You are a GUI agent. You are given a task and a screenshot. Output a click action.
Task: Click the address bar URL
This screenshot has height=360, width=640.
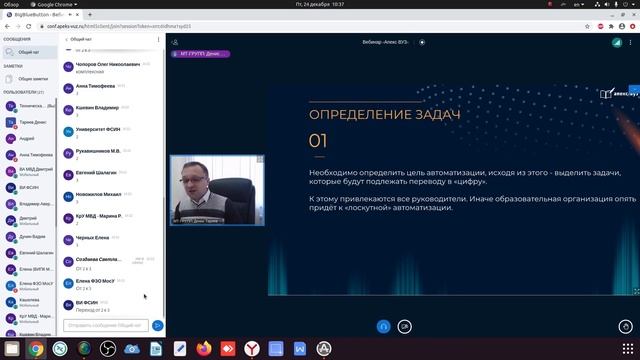tap(119, 26)
